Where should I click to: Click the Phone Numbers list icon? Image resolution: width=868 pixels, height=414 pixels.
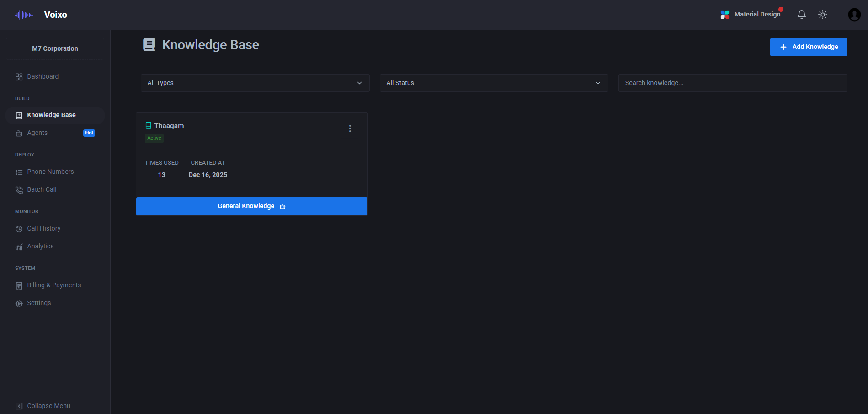click(19, 172)
